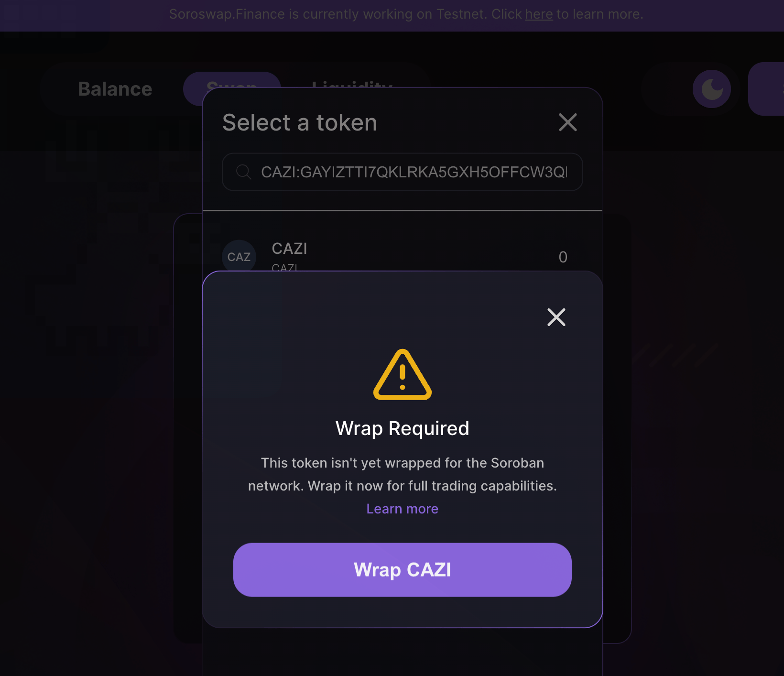Click the CAZI balance value 0
784x676 pixels.
click(563, 257)
